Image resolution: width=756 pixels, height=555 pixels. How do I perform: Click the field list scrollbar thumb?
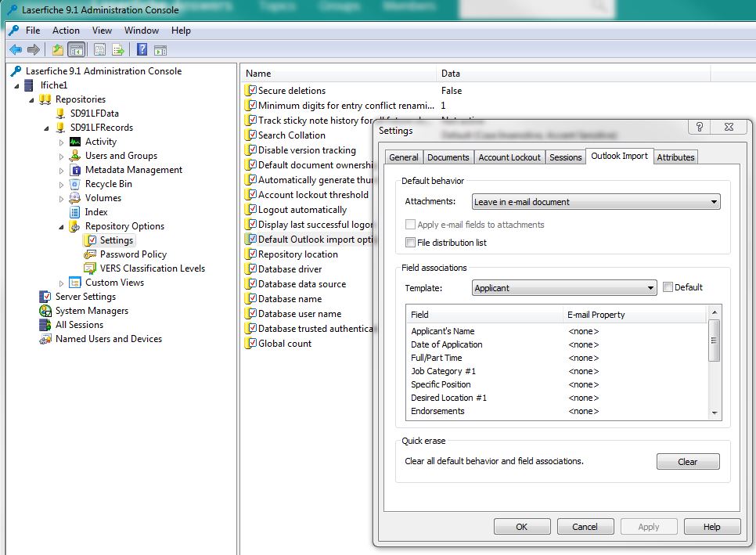click(x=714, y=341)
